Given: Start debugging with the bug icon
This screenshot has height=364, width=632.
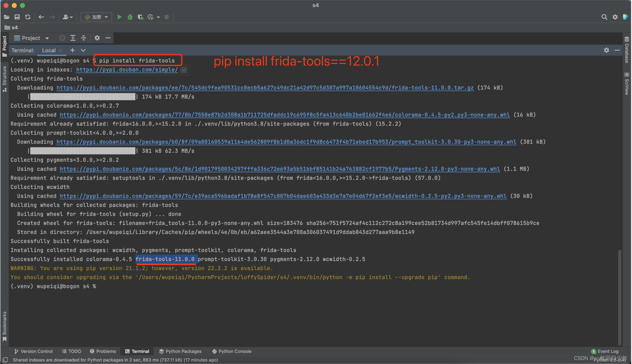Looking at the screenshot, I should click(x=130, y=17).
